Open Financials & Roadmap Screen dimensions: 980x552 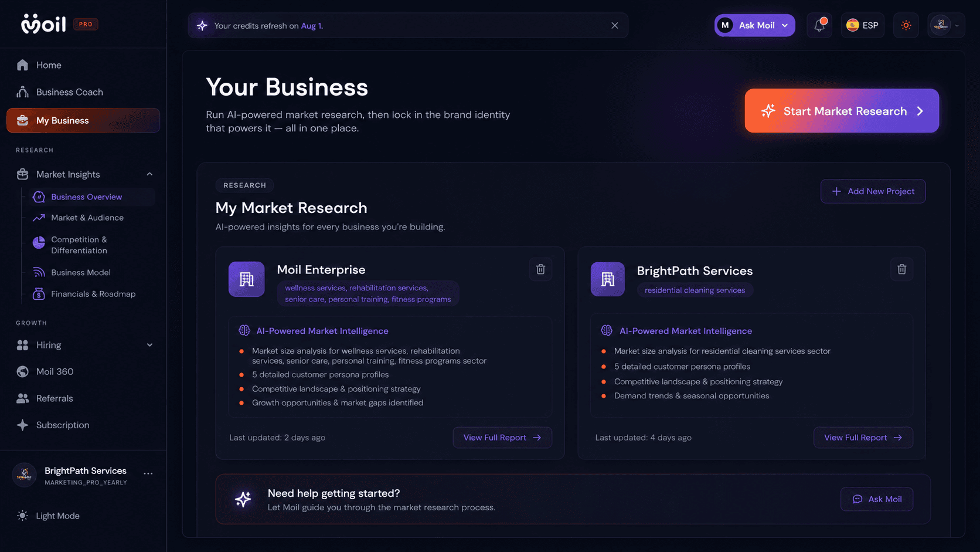[x=93, y=294]
